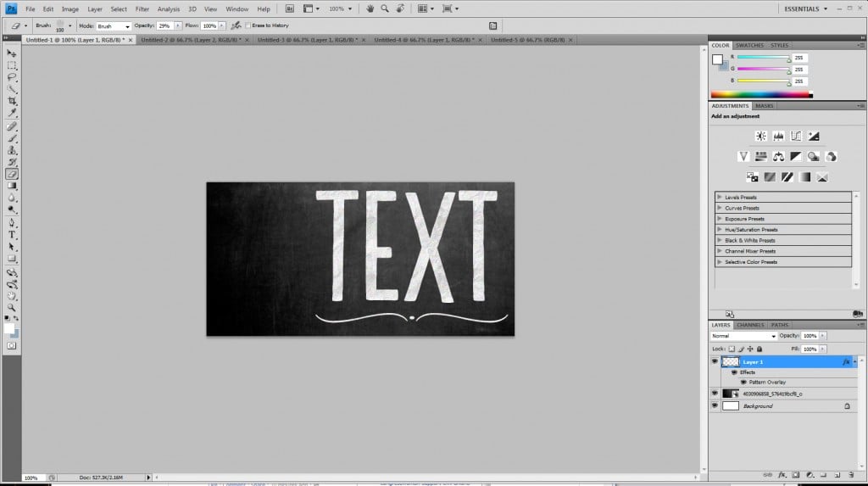Add a Levels adjustment
The image size is (868, 486).
[778, 136]
